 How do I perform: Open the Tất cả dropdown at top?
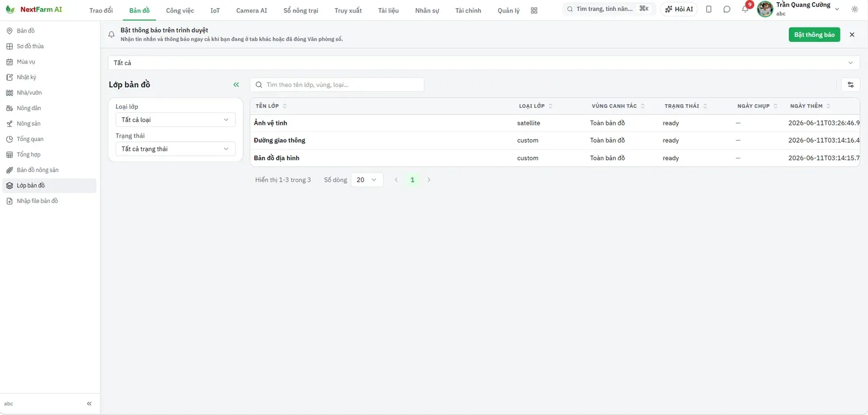tap(484, 63)
